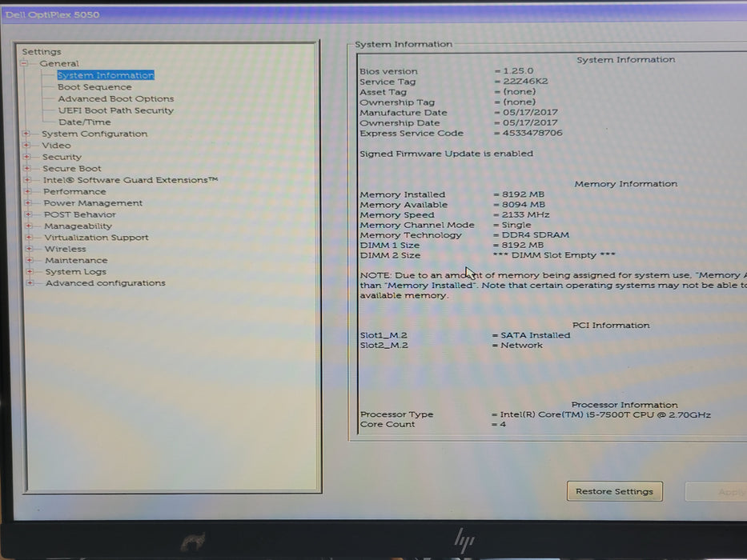Expand the Performance node
Screen dimensions: 747x560
(x=27, y=191)
